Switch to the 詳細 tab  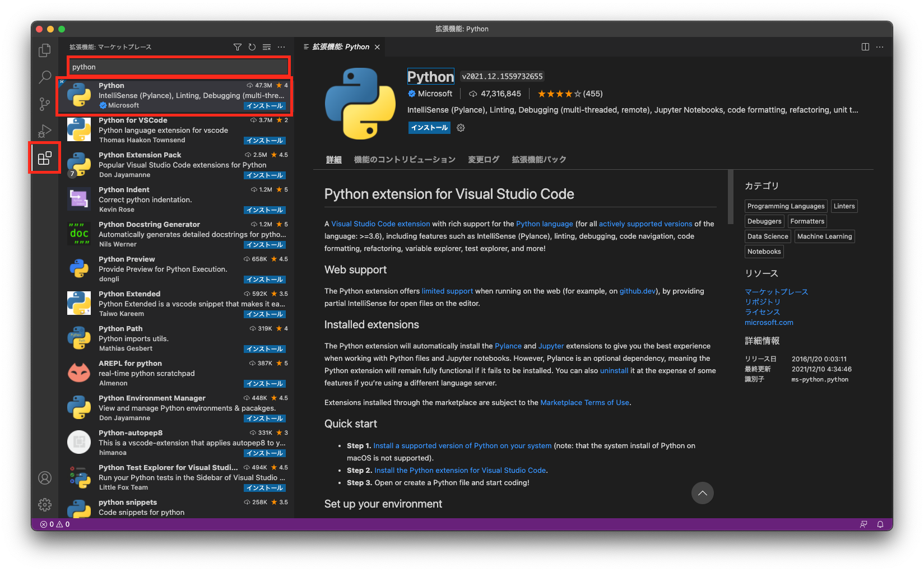334,160
